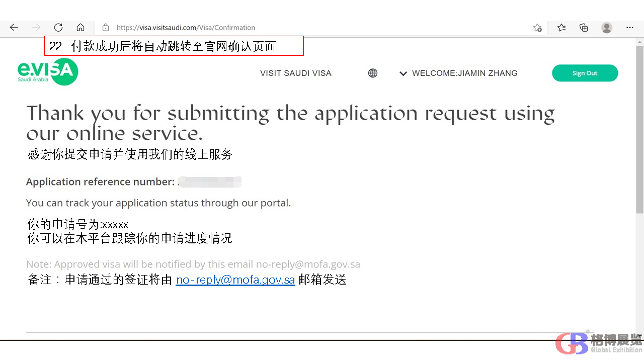Open the VISIT SAUDI VISA menu item
Viewport: 644px width, 362px height.
point(295,73)
